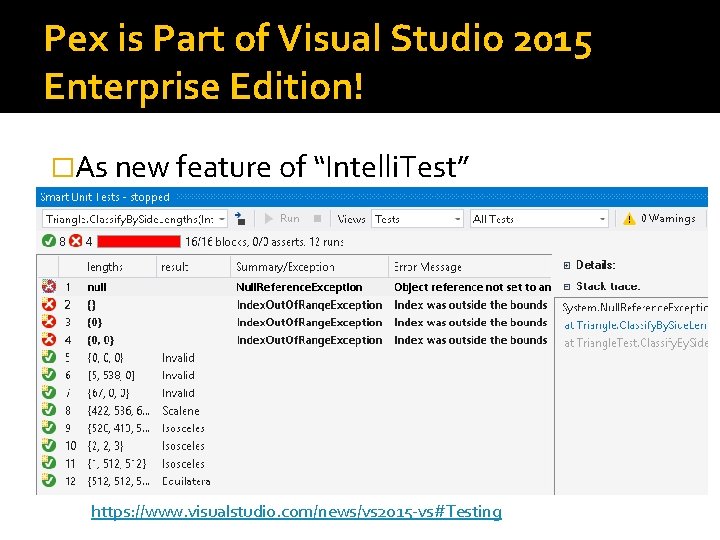Expand the Details section

click(x=567, y=265)
